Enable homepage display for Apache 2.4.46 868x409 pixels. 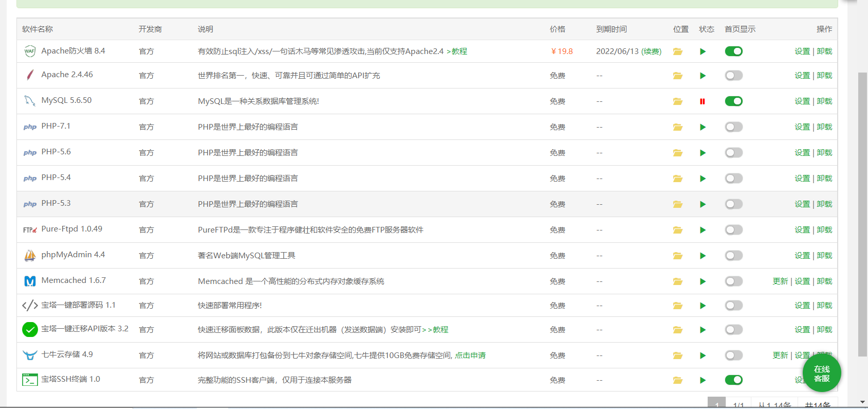(733, 76)
